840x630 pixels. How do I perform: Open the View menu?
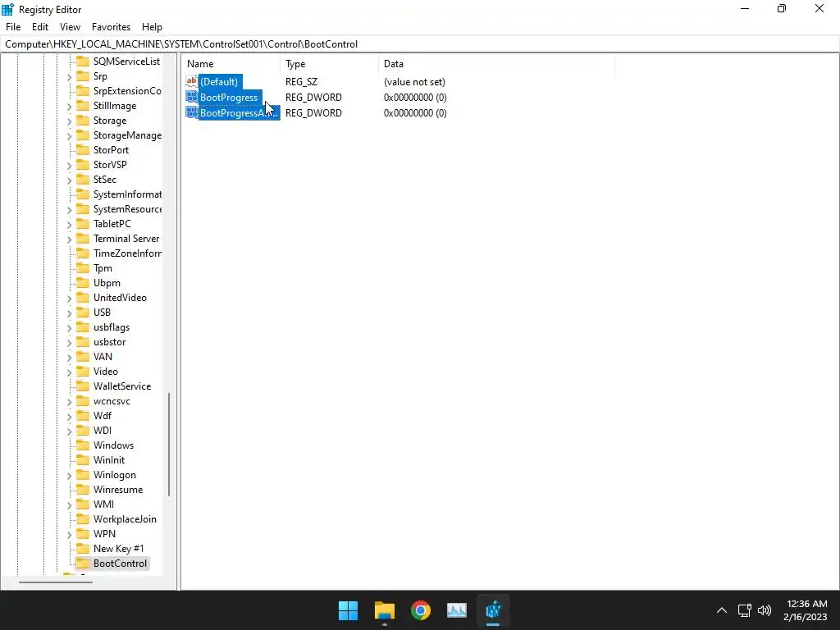[70, 27]
